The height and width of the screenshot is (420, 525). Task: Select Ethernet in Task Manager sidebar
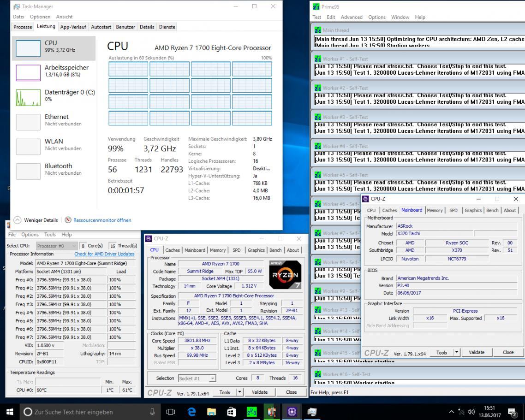pos(54,122)
